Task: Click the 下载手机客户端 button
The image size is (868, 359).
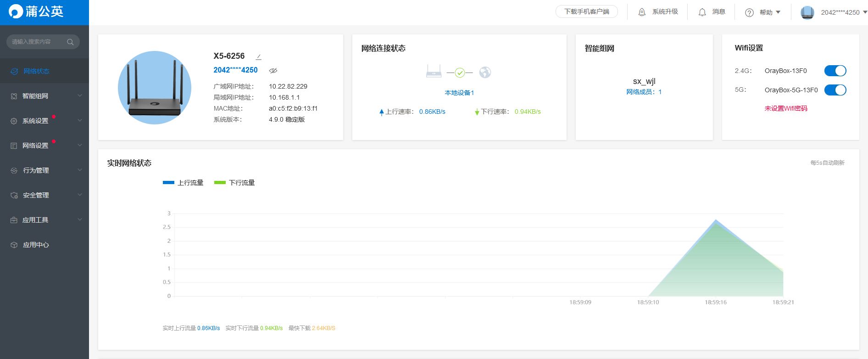Action: [587, 11]
